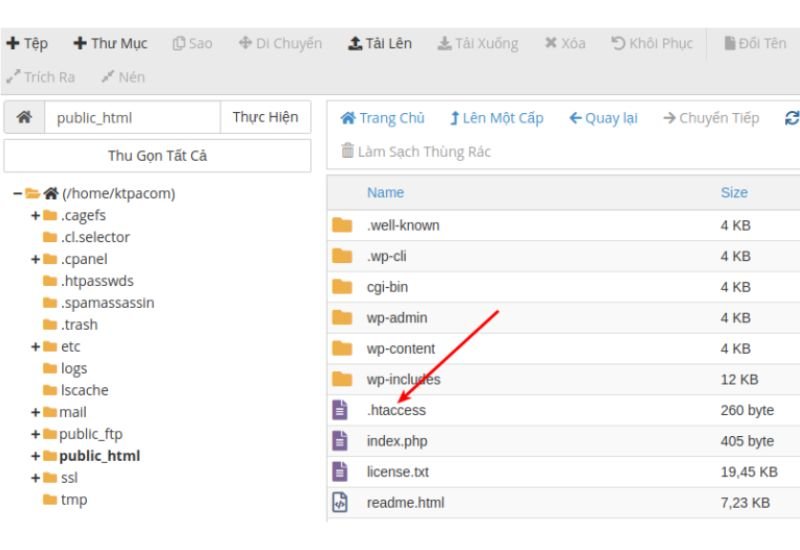Empty trash via Làm Sạch Thùng Rác
The width and height of the screenshot is (800, 550).
click(x=415, y=152)
